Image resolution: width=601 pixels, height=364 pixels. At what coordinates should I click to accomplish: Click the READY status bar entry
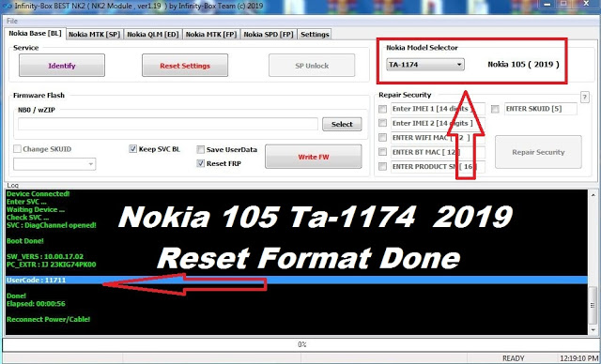pos(514,358)
